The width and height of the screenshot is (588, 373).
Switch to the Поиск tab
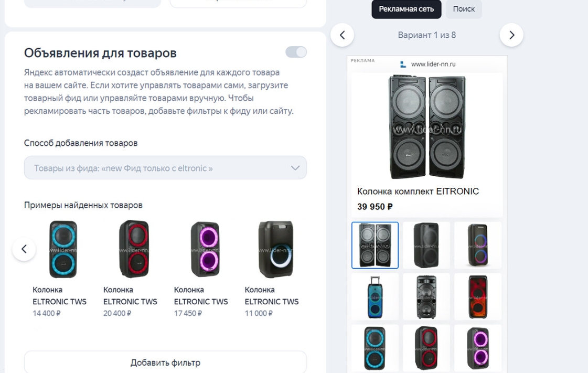click(x=464, y=9)
